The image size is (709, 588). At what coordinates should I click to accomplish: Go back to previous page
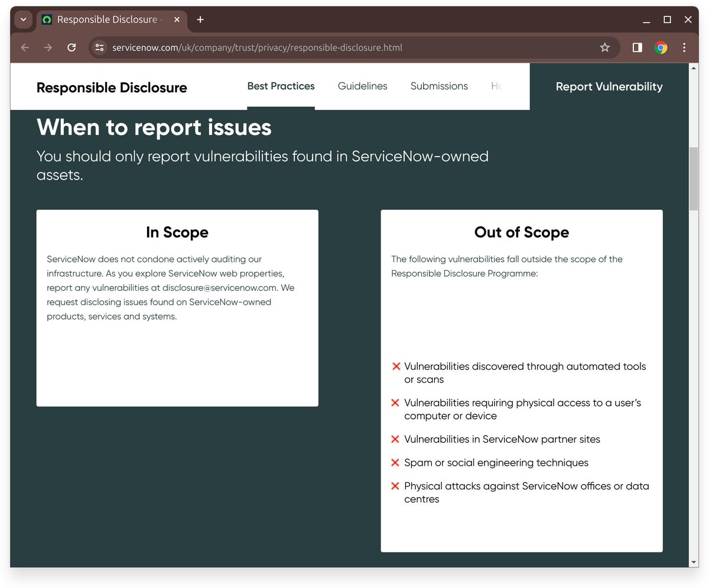coord(25,47)
